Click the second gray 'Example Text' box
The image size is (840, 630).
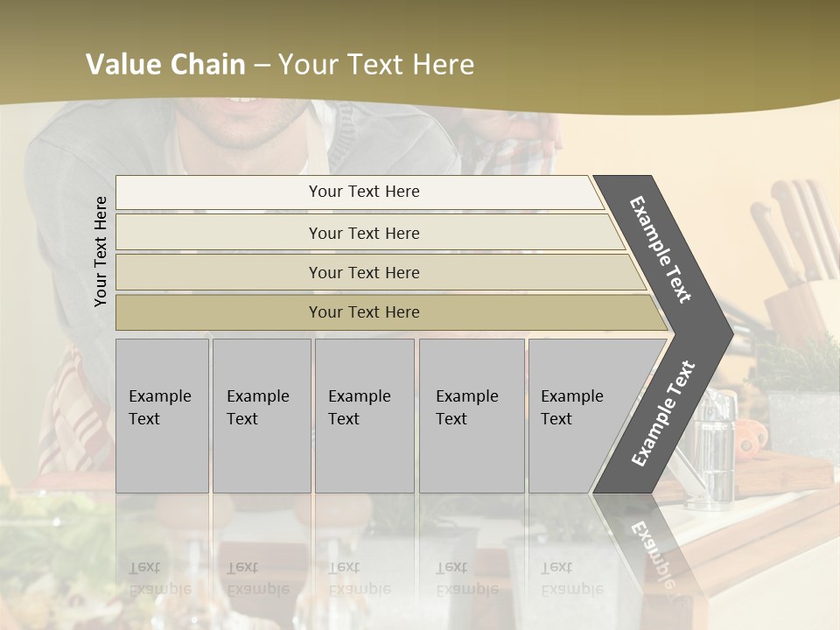261,415
